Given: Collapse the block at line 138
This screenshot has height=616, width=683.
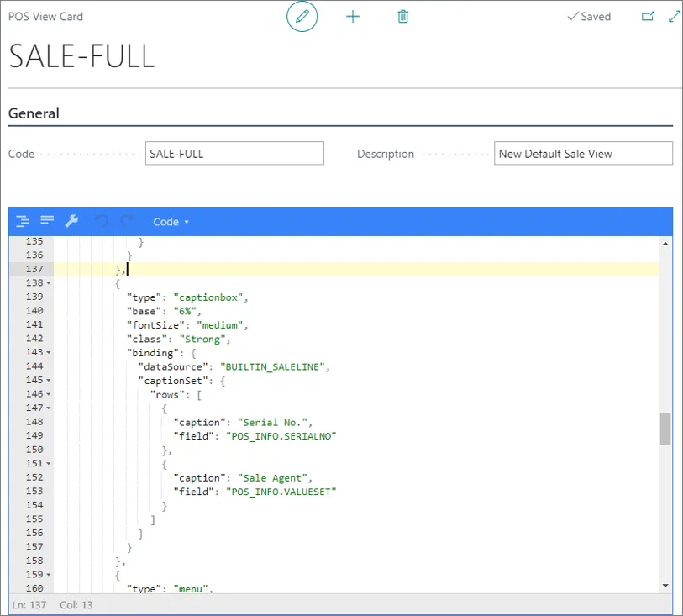Looking at the screenshot, I should pos(49,283).
